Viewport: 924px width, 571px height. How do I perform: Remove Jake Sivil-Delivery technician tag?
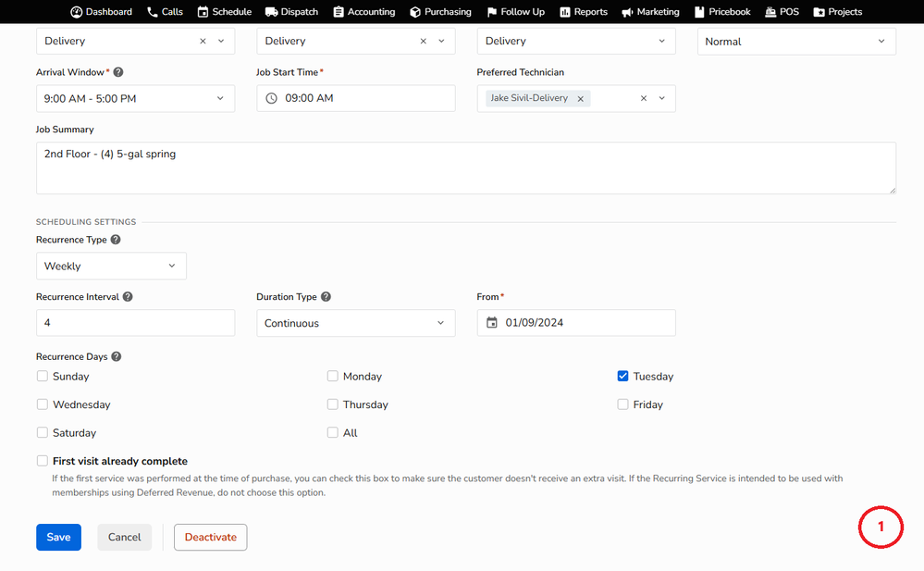(x=581, y=99)
